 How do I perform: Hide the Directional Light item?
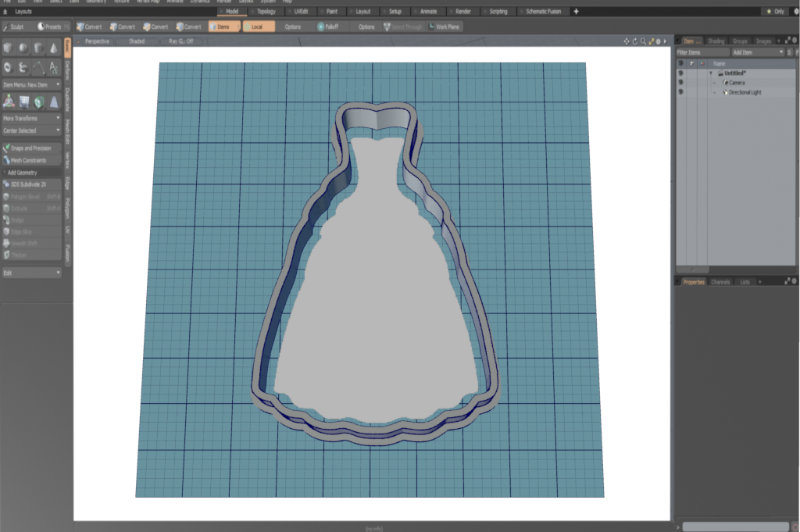tap(680, 92)
